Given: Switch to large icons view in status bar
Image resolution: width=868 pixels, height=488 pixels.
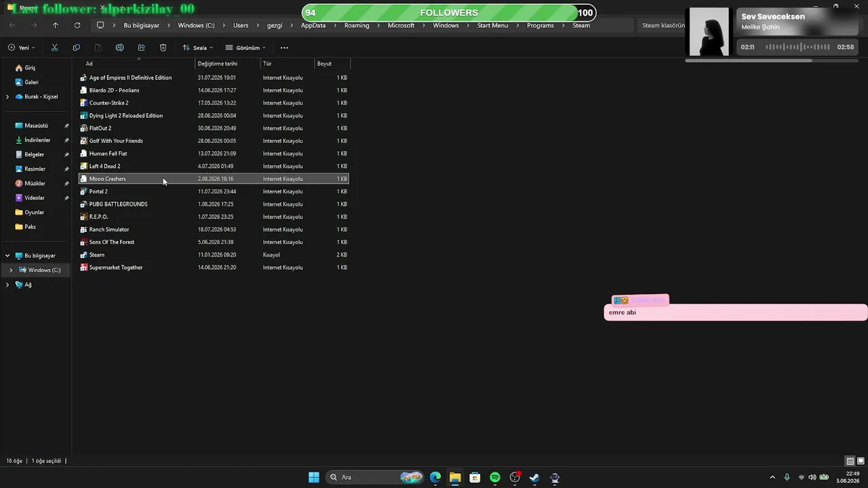Looking at the screenshot, I should pyautogui.click(x=861, y=461).
